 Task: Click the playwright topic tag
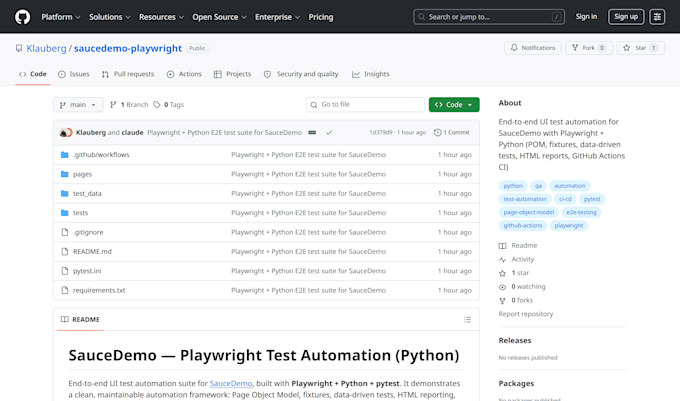[569, 225]
